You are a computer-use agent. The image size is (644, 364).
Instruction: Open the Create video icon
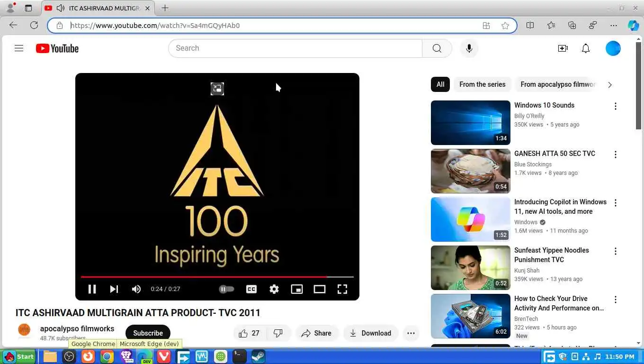coord(563,48)
